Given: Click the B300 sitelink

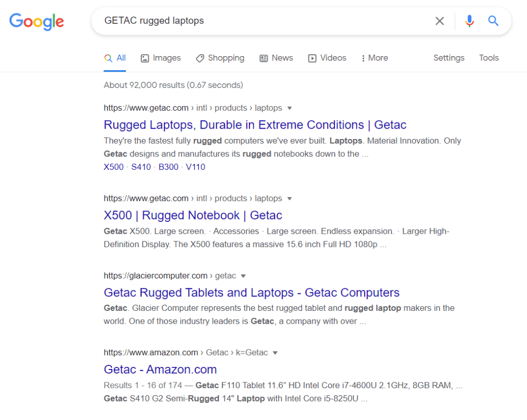Looking at the screenshot, I should (168, 167).
